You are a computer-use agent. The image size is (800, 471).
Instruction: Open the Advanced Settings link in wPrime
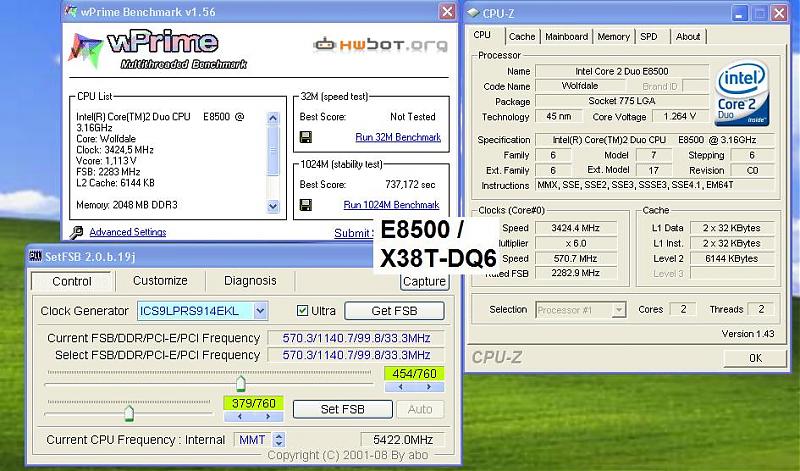click(128, 232)
